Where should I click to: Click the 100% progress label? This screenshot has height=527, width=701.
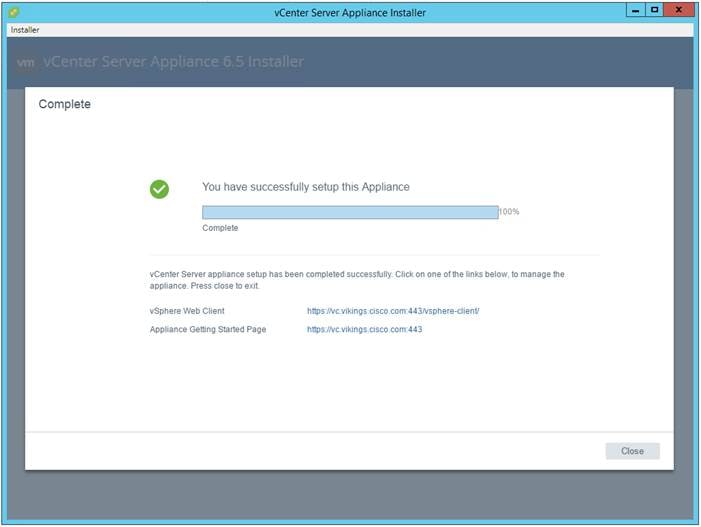[x=509, y=211]
